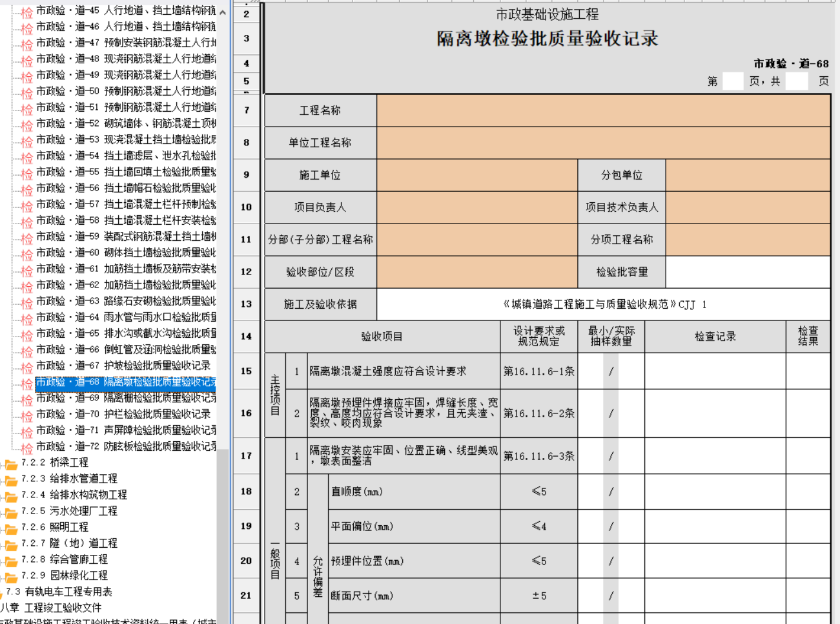Click the 检 icon beside 市政验·道-49

pyautogui.click(x=26, y=76)
